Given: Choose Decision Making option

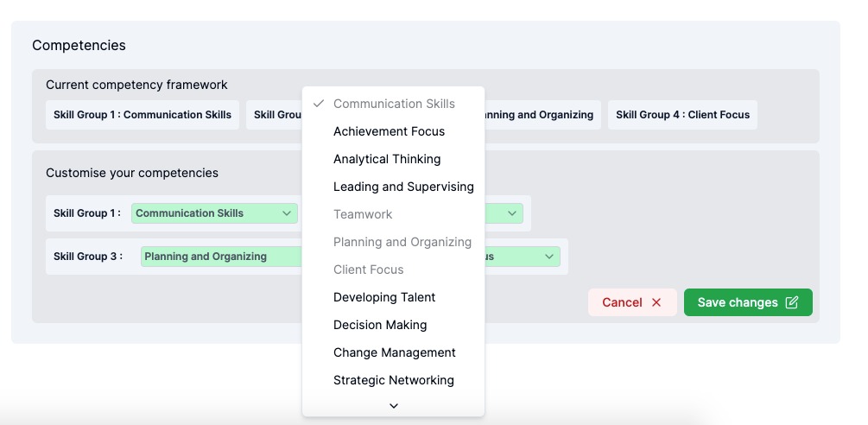Looking at the screenshot, I should (x=380, y=325).
